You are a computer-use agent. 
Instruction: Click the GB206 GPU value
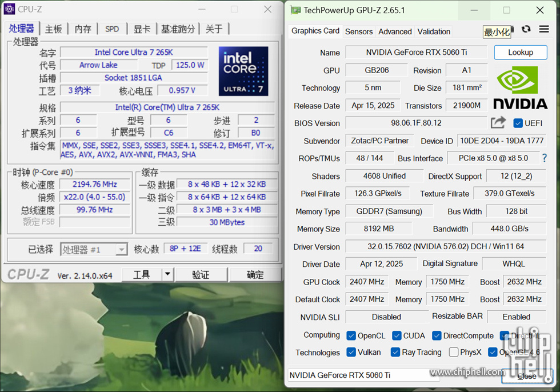377,70
